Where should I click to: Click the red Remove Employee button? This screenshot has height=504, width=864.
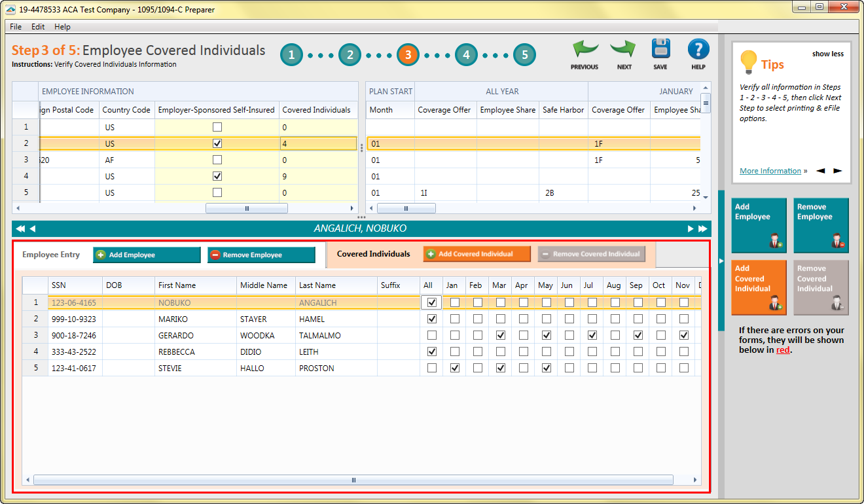[261, 255]
